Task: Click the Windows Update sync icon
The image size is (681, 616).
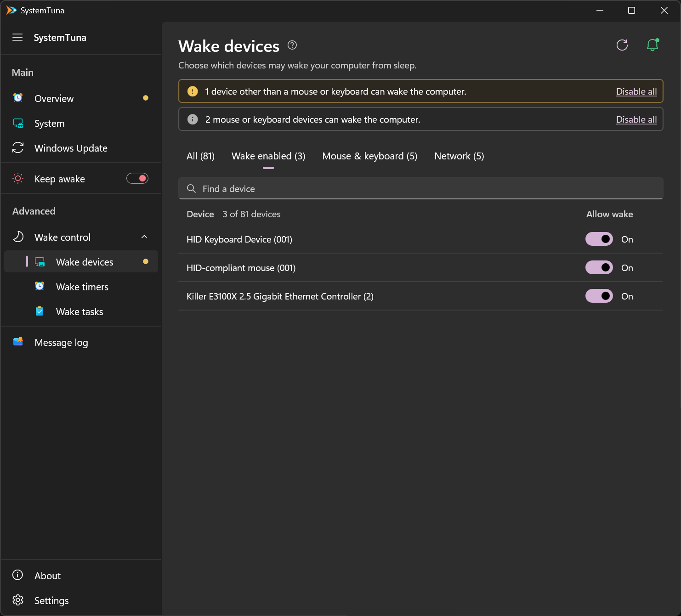Action: (18, 147)
